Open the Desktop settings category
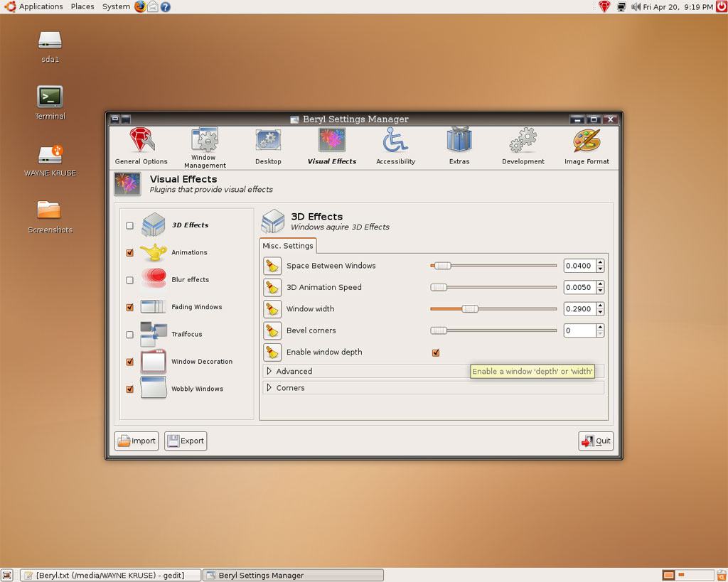This screenshot has height=582, width=728. click(268, 146)
